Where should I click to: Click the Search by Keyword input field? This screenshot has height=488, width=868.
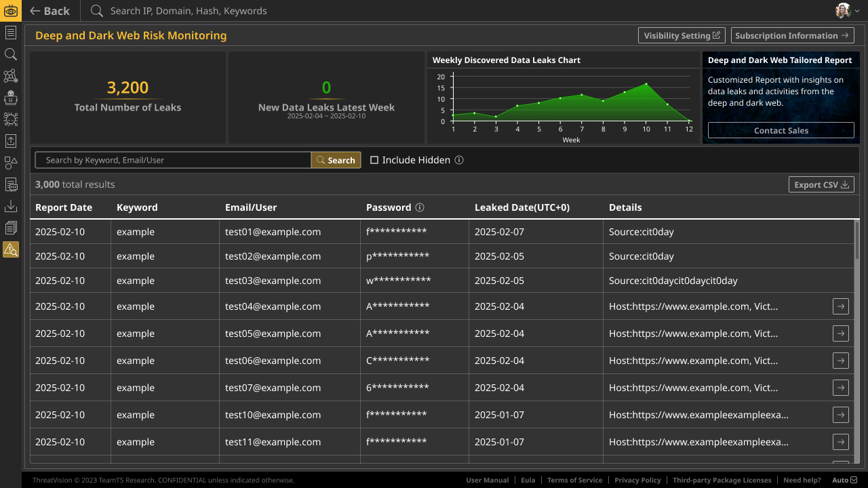173,160
